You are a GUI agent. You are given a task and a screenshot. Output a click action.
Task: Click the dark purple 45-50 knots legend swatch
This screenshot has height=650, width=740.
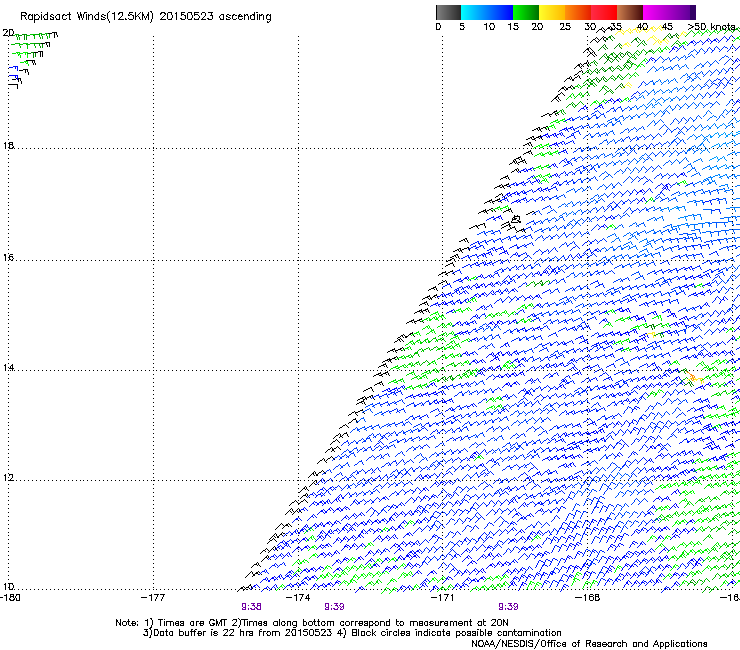[682, 12]
